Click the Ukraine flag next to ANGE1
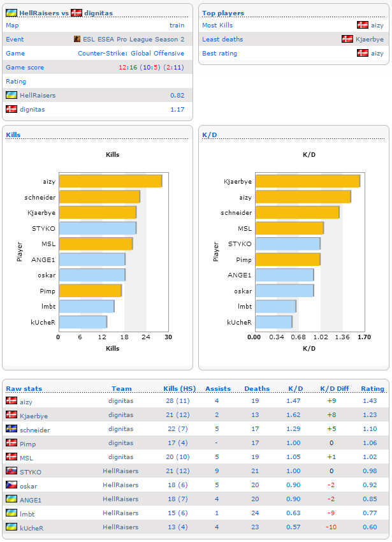Screen dimensions: 392x542 click(x=11, y=499)
